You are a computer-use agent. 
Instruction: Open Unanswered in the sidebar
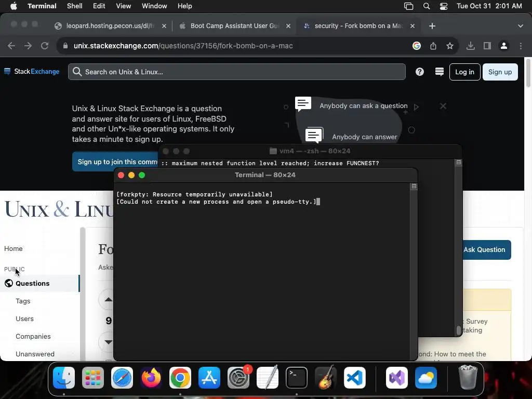[x=35, y=354]
